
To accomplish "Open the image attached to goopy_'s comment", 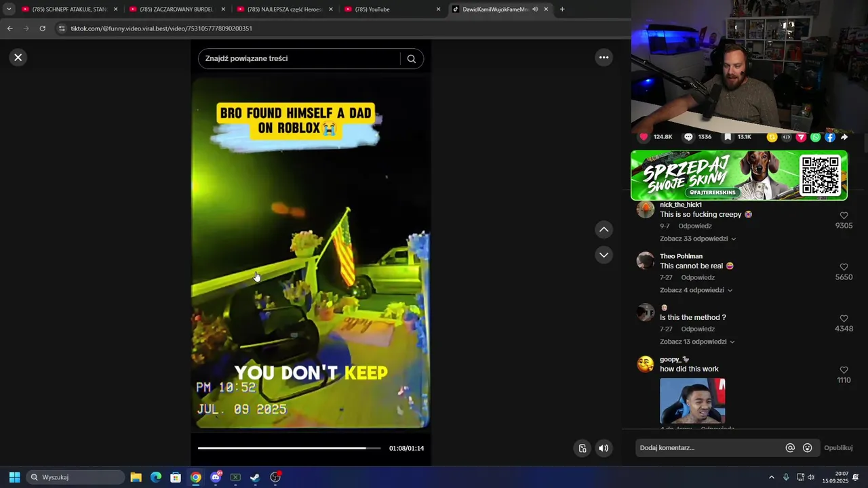I will pos(692,401).
